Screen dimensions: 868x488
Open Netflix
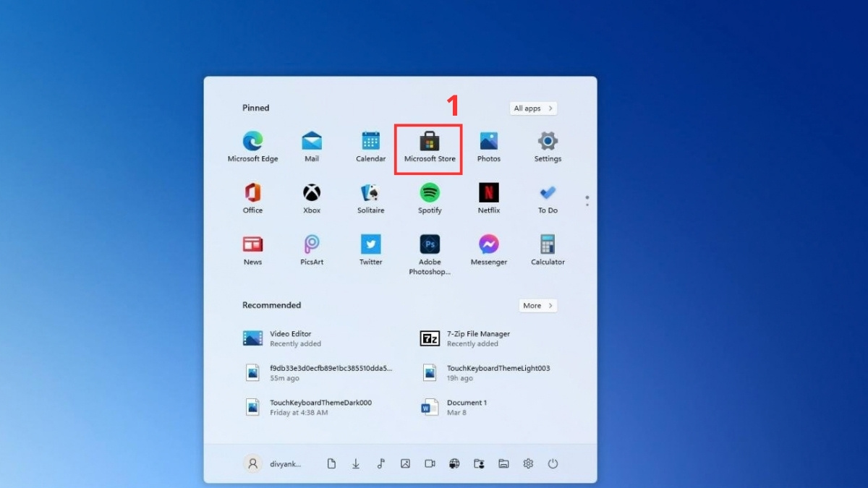pos(489,198)
